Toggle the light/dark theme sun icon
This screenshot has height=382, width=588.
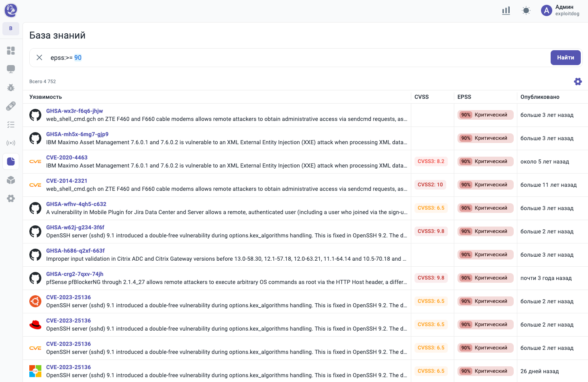pos(526,11)
